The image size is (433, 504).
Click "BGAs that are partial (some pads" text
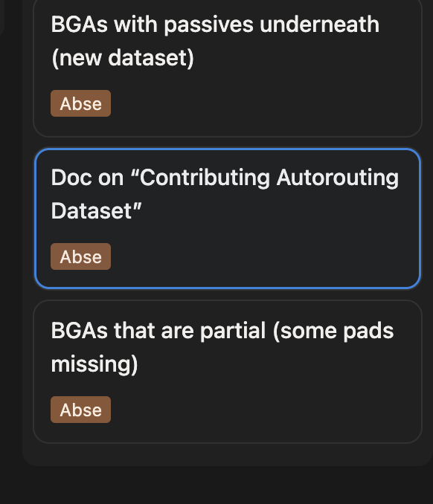(222, 331)
